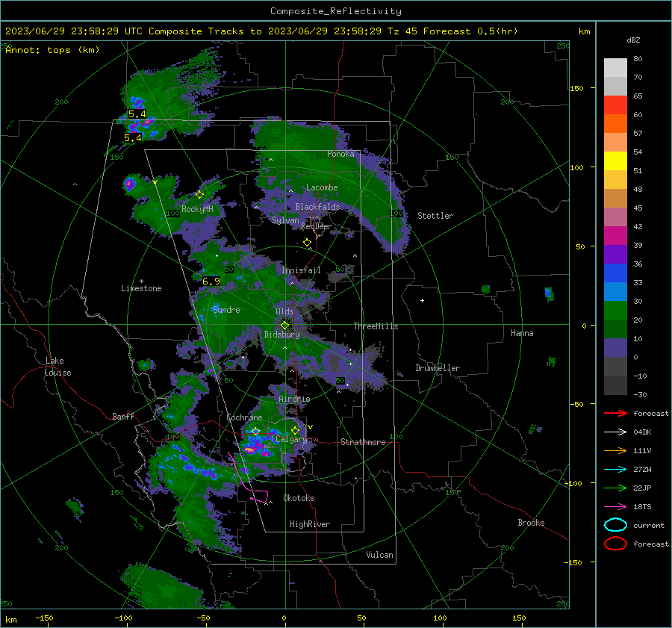Viewport: 672px width, 628px height.
Task: Click the upper 5.4 storm top annotation
Action: [137, 114]
